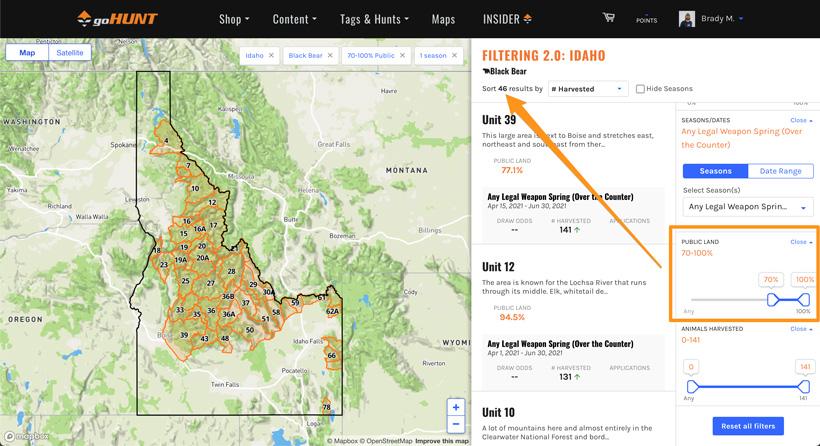820x446 pixels.
Task: Remove the Black Bear filter chip
Action: point(330,56)
